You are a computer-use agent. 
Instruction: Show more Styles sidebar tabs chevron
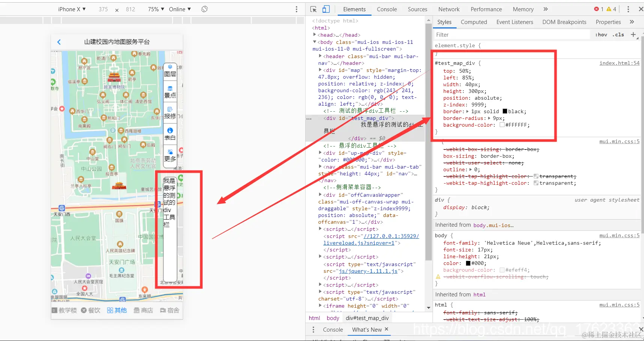point(632,22)
